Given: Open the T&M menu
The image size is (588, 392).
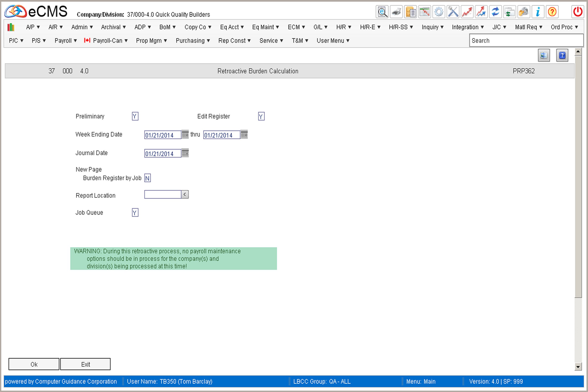Looking at the screenshot, I should pyautogui.click(x=300, y=41).
